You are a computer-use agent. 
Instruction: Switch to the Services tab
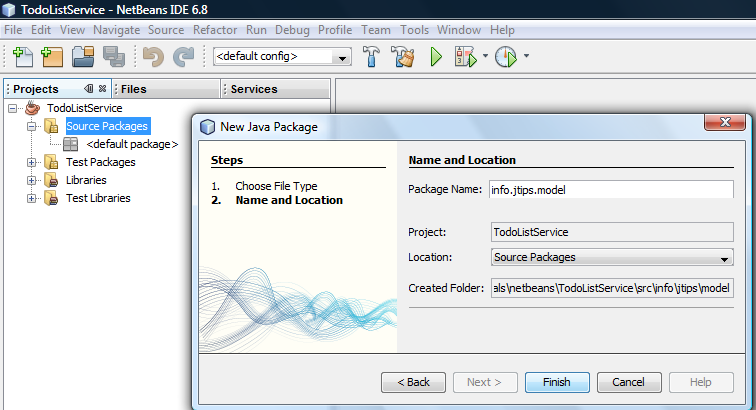point(275,89)
